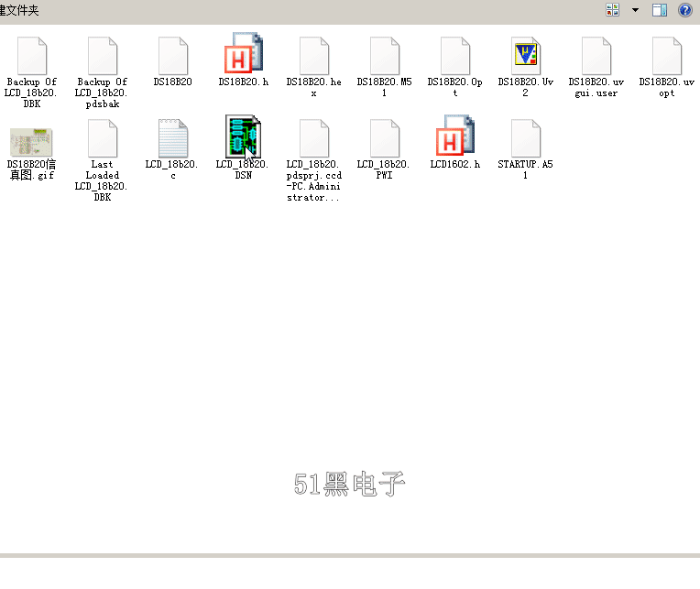Select Last Loaded LCD_18b20.DBK file icon

(103, 138)
